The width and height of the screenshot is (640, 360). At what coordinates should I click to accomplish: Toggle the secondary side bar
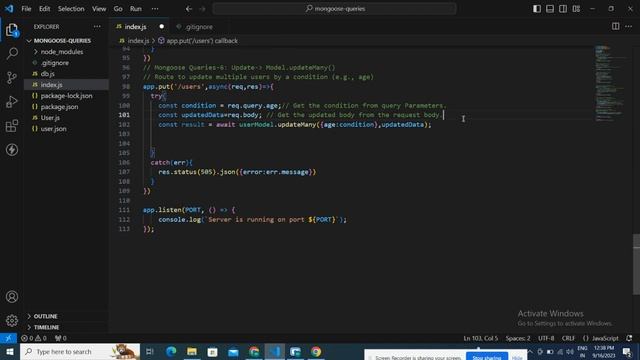[x=563, y=9]
